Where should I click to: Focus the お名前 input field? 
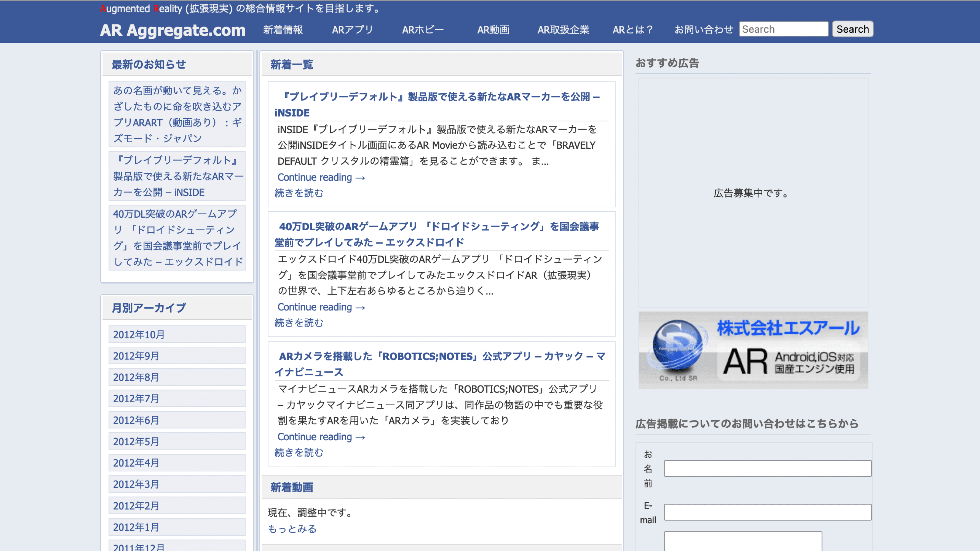point(767,468)
